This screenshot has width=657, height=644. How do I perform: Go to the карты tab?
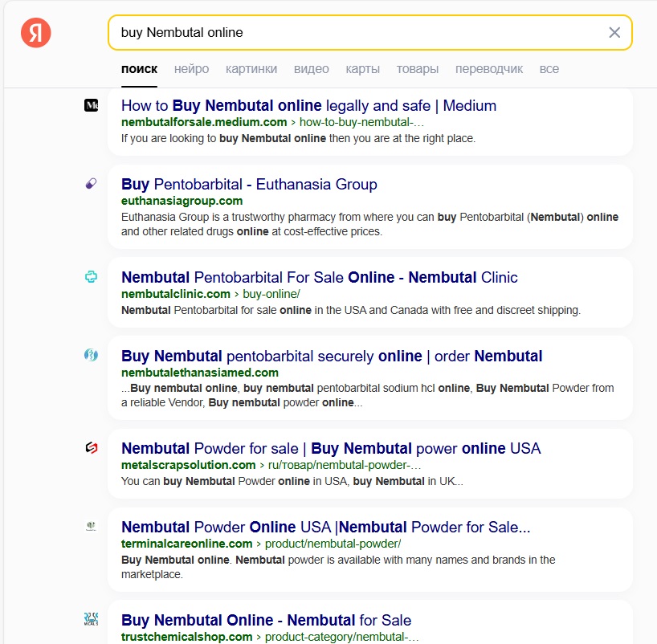click(363, 69)
